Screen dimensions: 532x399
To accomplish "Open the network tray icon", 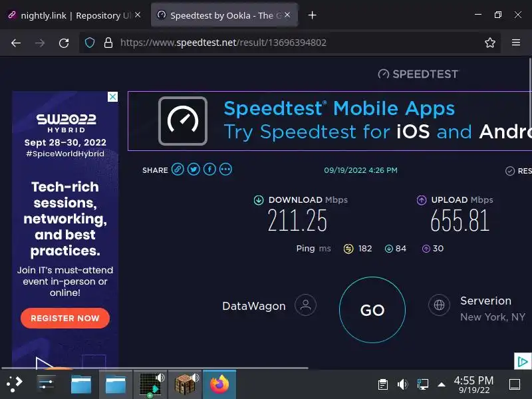I will 423,384.
